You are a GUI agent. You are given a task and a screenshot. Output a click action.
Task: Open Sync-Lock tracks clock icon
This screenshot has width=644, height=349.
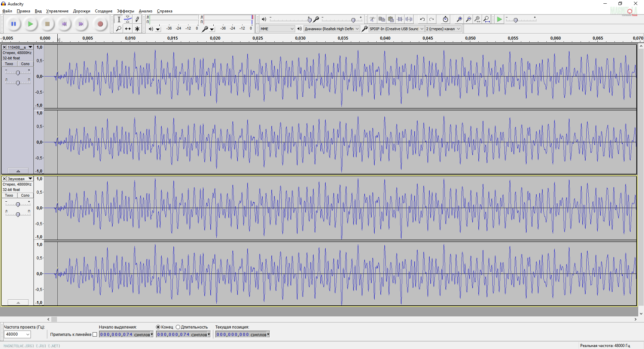[x=445, y=19]
